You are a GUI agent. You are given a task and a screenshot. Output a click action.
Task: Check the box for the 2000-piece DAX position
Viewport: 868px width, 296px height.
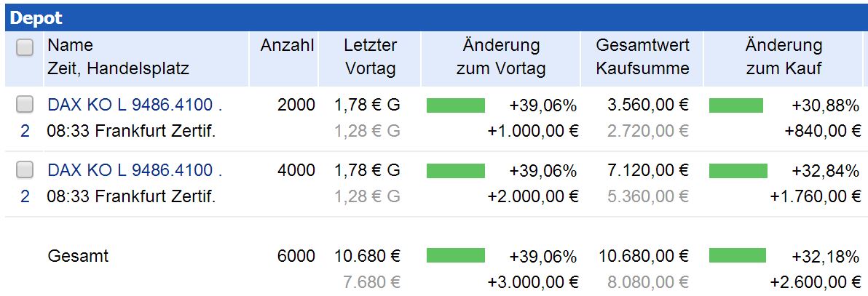click(25, 105)
